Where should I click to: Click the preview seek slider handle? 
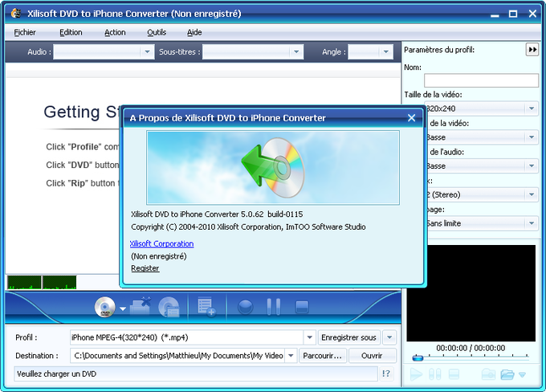click(x=418, y=357)
